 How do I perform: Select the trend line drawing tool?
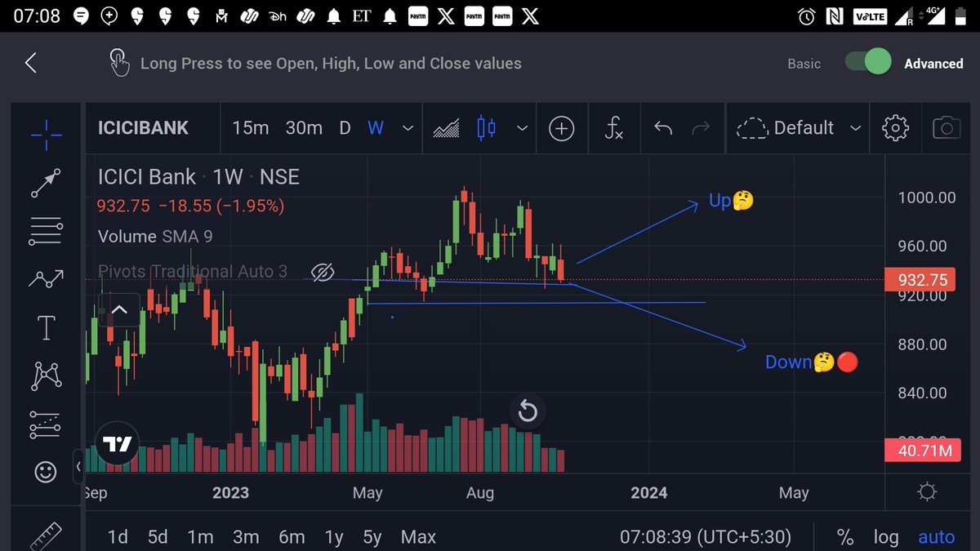(46, 184)
